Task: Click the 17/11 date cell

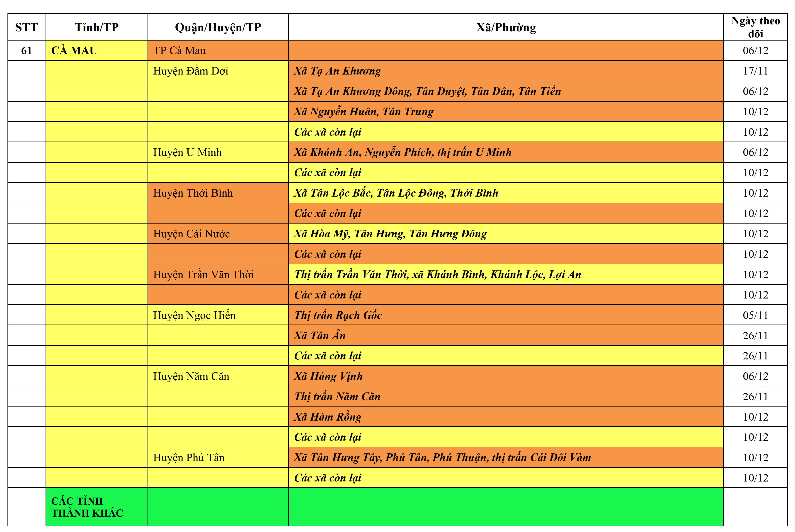Action: coord(755,71)
